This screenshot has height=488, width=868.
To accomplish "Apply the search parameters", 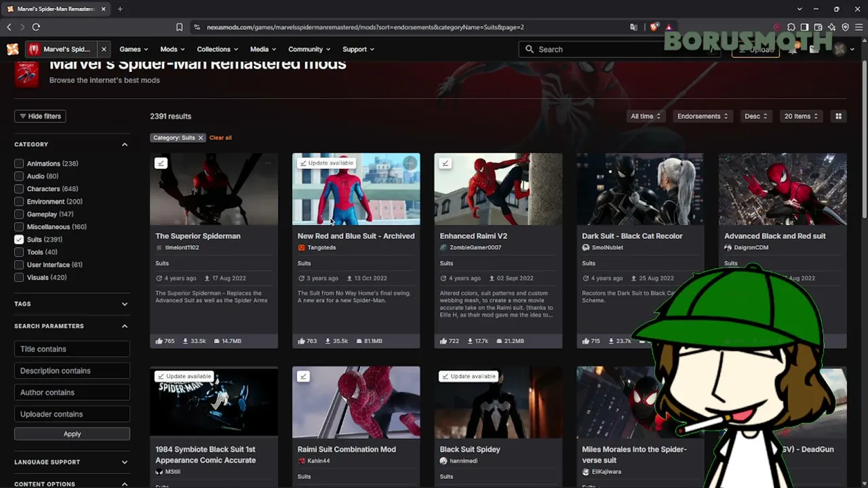I will 72,434.
